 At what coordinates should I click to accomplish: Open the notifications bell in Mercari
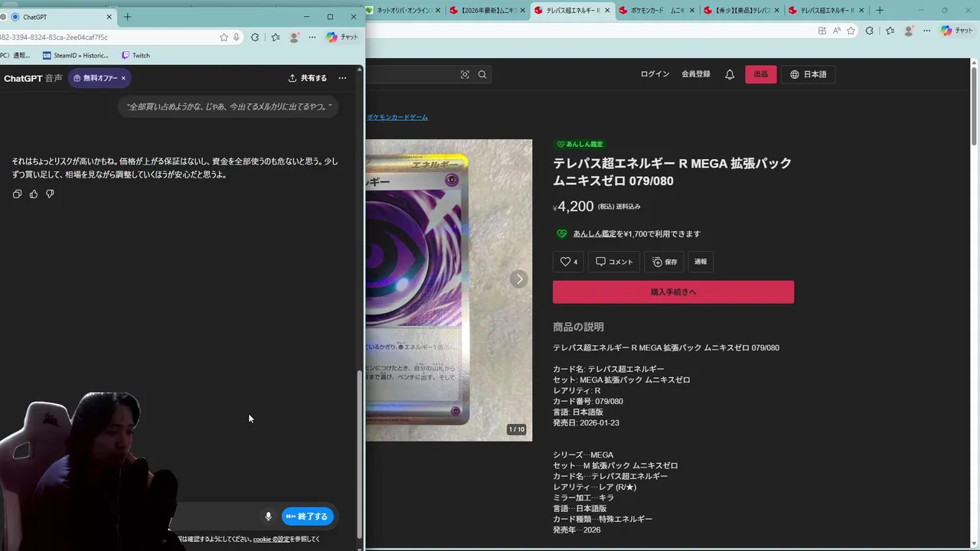tap(730, 74)
